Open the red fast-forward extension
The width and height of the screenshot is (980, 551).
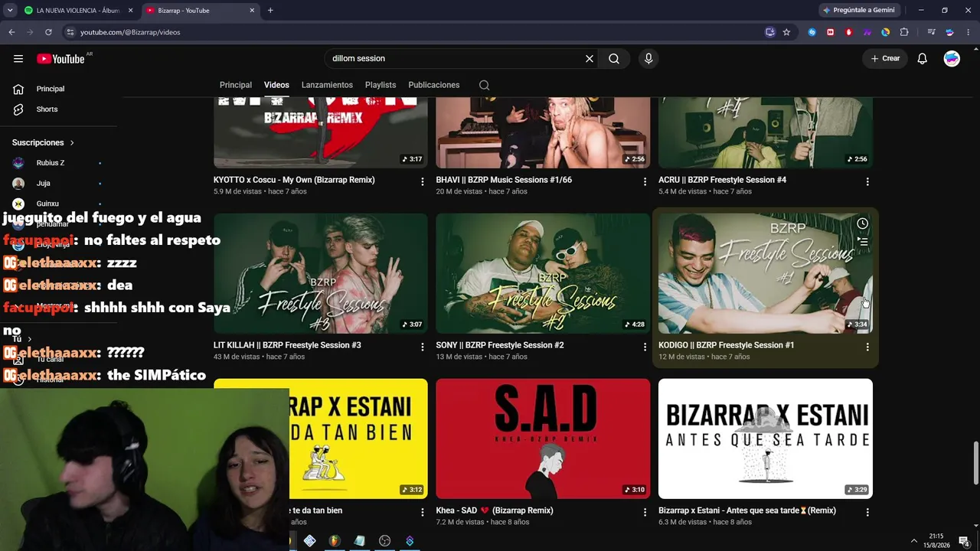click(x=830, y=32)
